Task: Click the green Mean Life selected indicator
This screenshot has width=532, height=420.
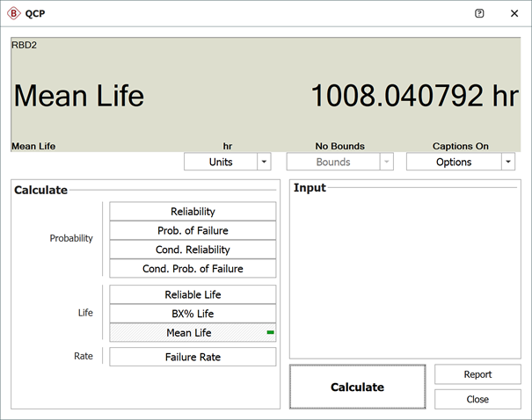Action: pyautogui.click(x=270, y=332)
